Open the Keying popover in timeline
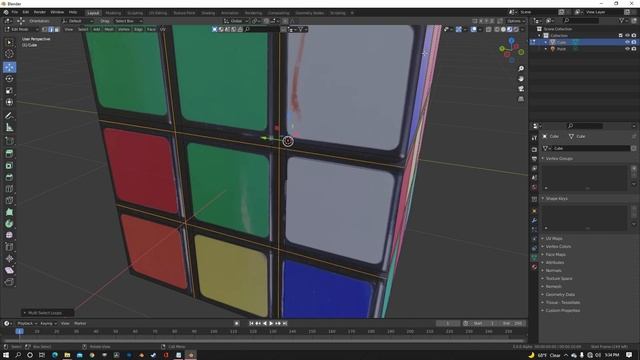Screen dimensions: 640x360 48,323
